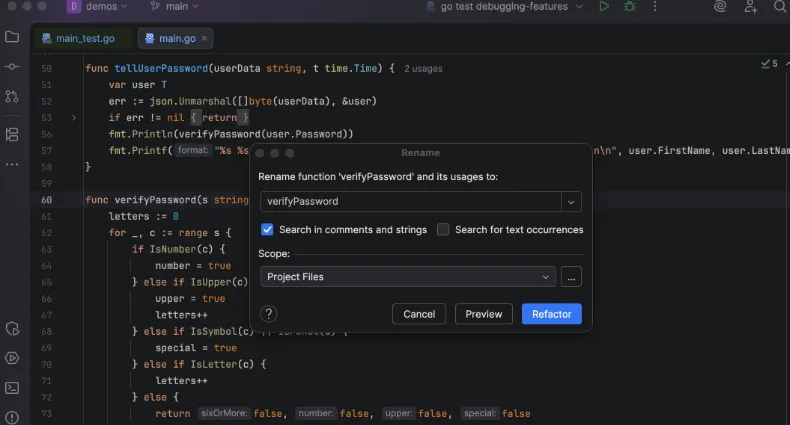Enable Search for text occurrences
Screen dimensions: 790x425
coord(443,229)
